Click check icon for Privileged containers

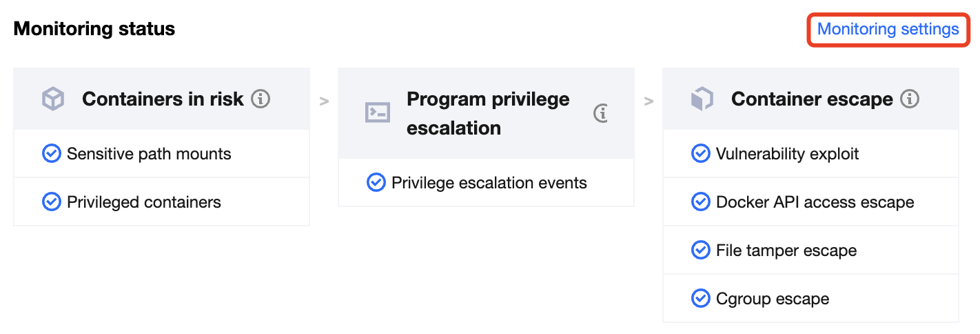point(52,202)
